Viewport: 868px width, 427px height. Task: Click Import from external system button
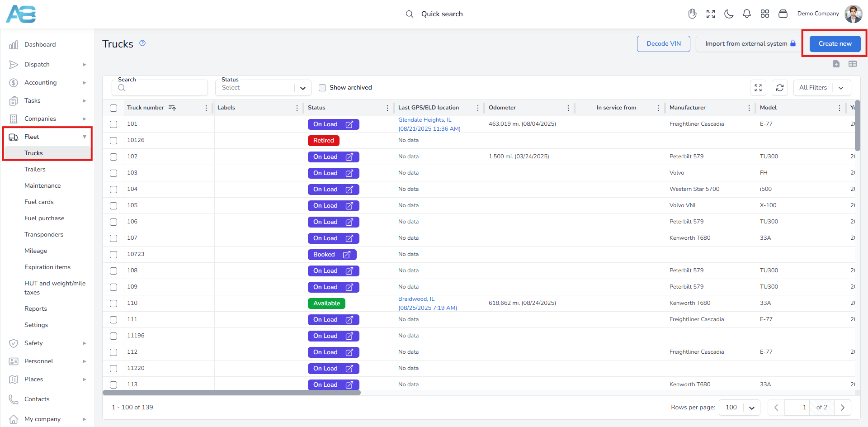[750, 44]
